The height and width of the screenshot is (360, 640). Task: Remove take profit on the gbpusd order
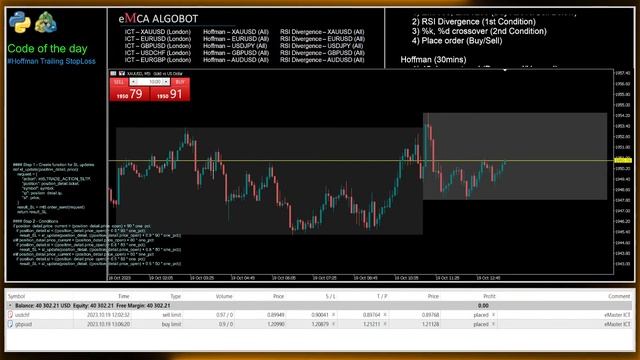(x=385, y=324)
